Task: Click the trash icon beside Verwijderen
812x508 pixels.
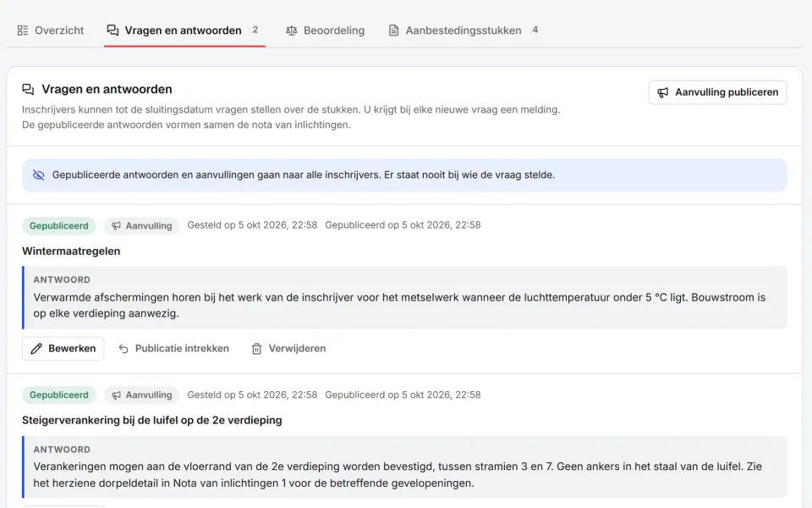Action: pos(256,349)
